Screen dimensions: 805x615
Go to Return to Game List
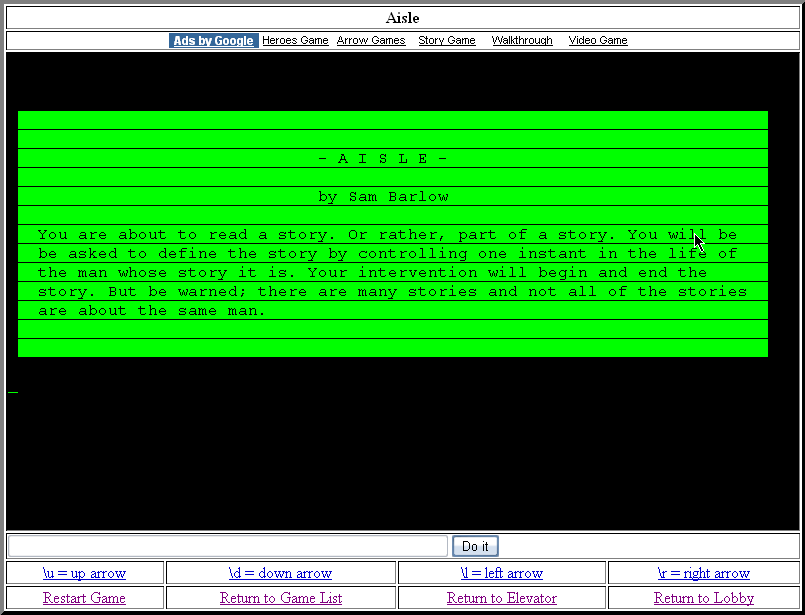click(x=281, y=598)
